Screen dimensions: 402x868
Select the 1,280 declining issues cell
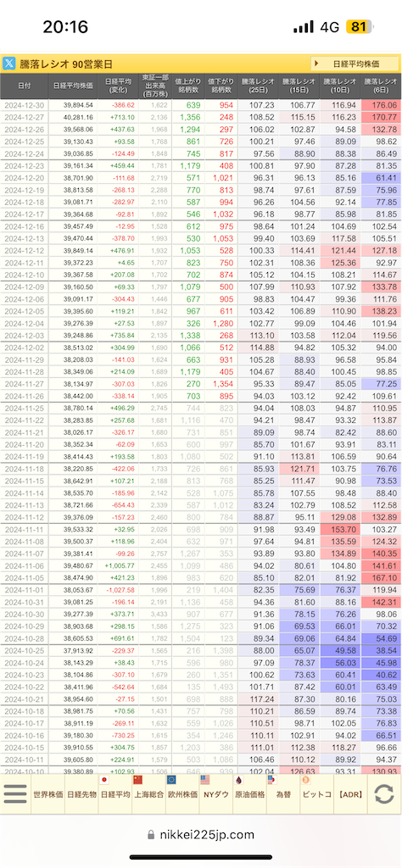[221, 323]
